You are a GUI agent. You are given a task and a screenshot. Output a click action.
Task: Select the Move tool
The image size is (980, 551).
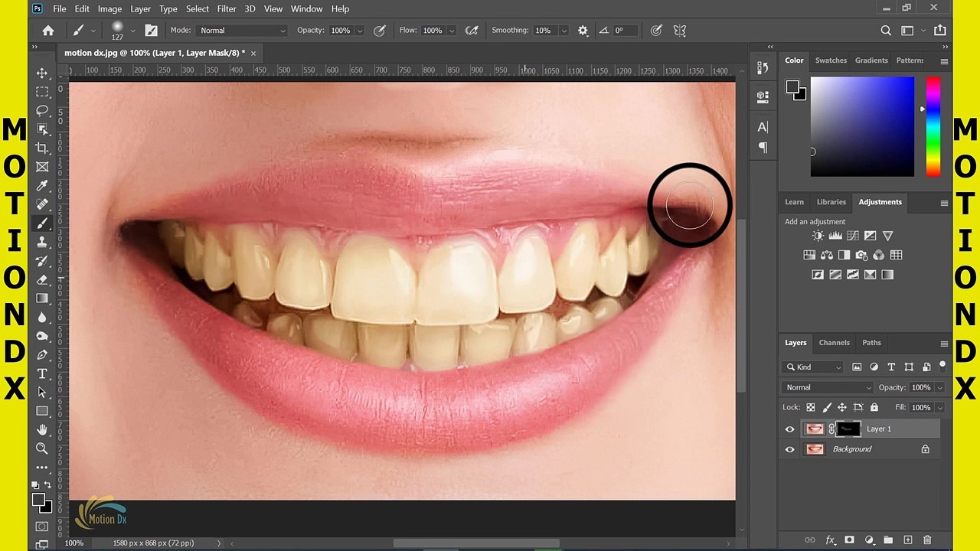[42, 73]
